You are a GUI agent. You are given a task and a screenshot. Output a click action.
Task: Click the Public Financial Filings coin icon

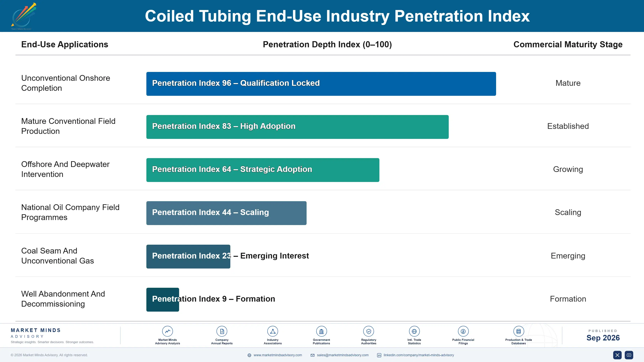(463, 331)
